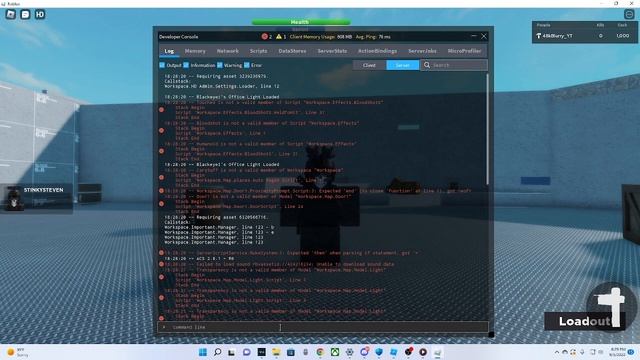This screenshot has width=640, height=360.
Task: Open the Windows Start menu
Action: [203, 352]
